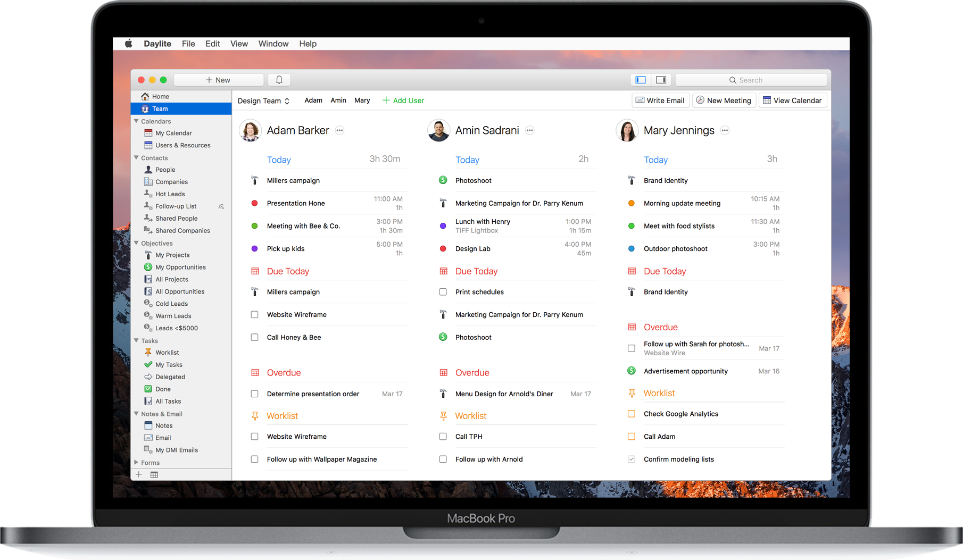This screenshot has width=963, height=560.
Task: Check the Check Google Analytics task
Action: [x=632, y=414]
